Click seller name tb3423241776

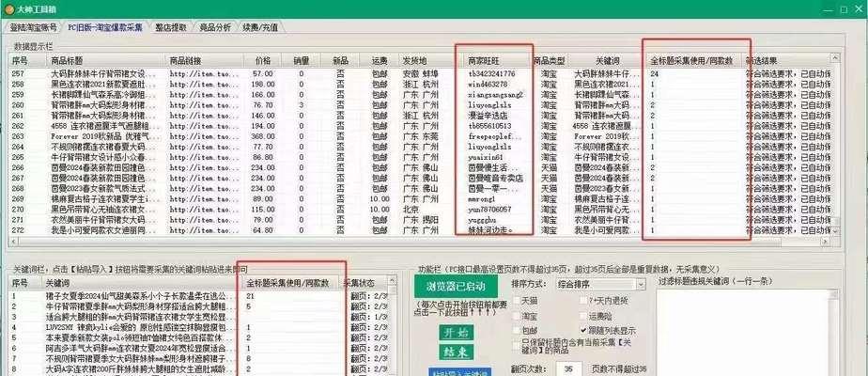(491, 73)
